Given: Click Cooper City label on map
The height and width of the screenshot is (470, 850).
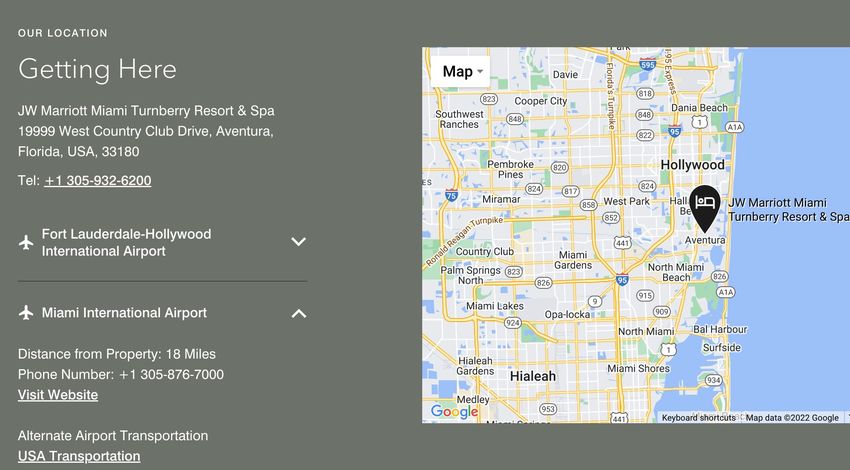Looking at the screenshot, I should tap(540, 101).
